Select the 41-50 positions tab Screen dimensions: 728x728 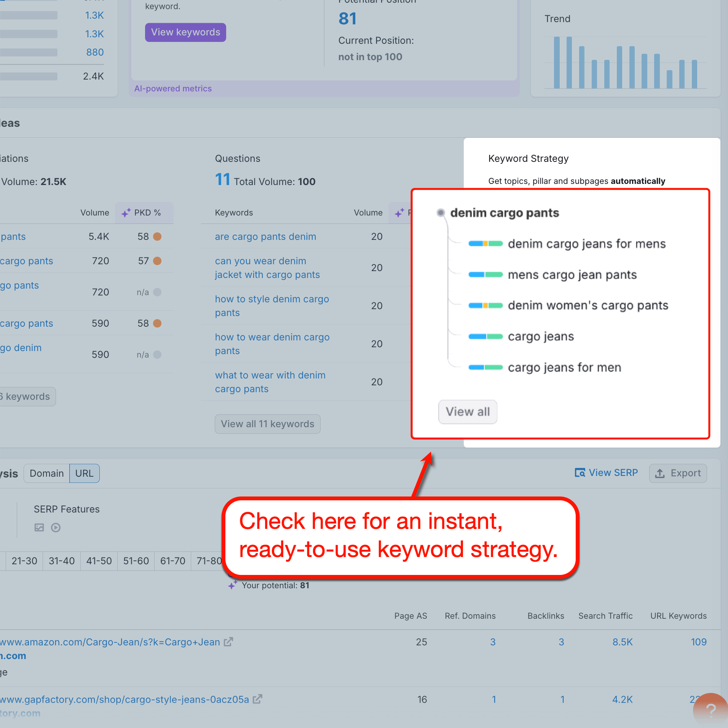(98, 560)
